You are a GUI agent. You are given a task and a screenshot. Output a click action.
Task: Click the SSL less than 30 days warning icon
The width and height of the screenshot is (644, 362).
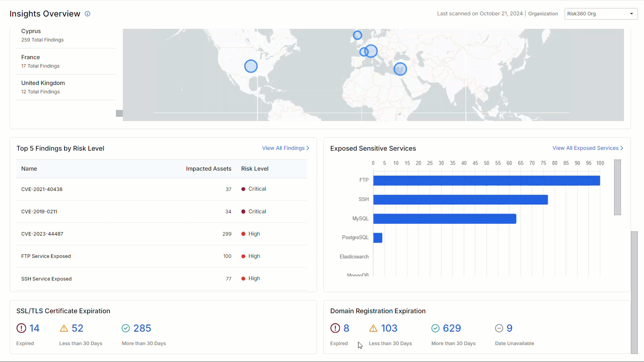pyautogui.click(x=64, y=328)
